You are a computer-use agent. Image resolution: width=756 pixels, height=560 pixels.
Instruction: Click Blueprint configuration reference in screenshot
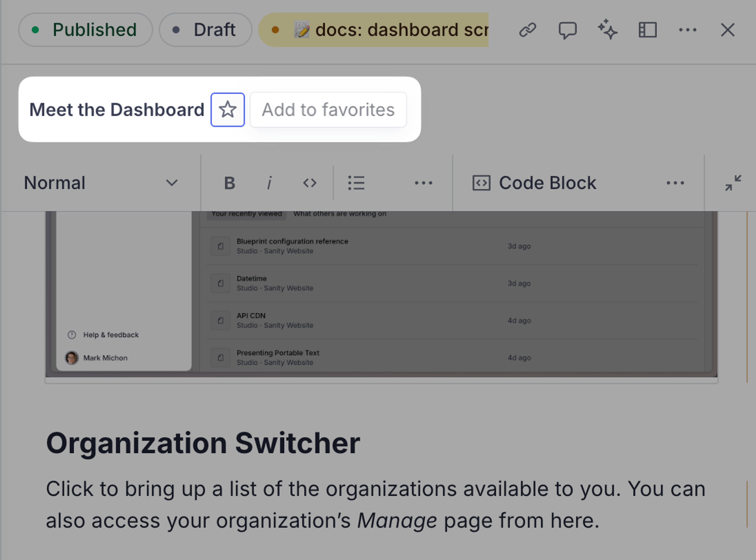[x=292, y=241]
